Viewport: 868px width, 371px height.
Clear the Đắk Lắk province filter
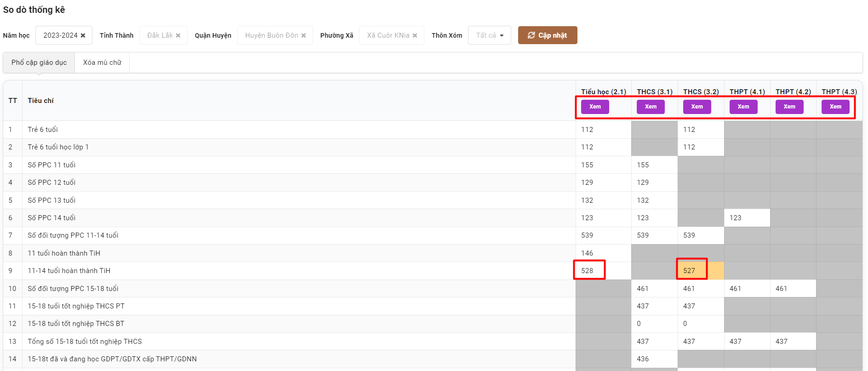[x=178, y=35]
